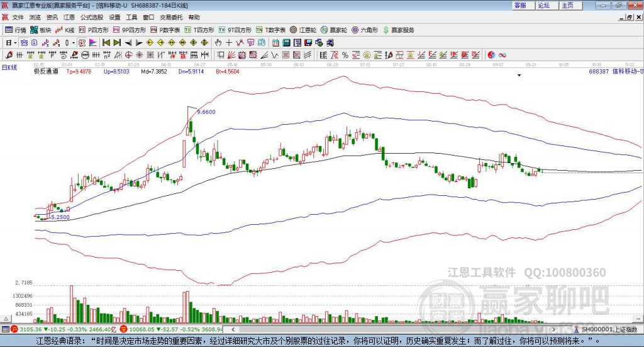
Task: Pick the red pencil drawing tool
Action: click(8, 55)
